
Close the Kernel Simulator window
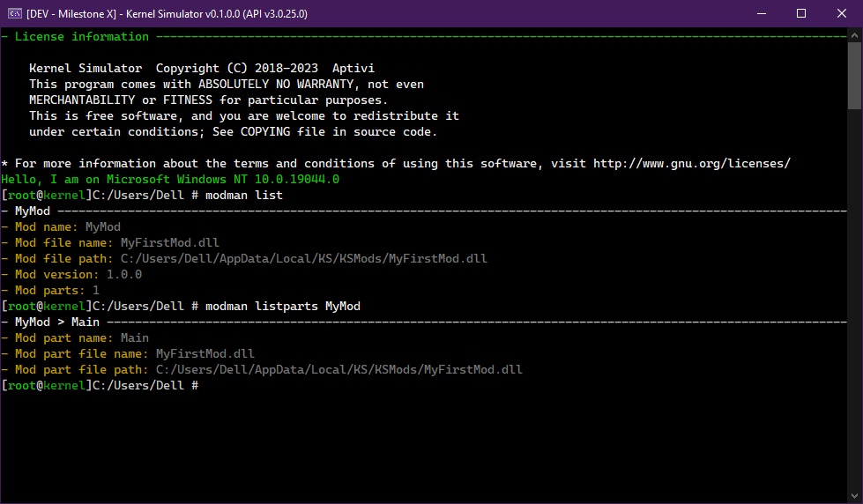(842, 13)
